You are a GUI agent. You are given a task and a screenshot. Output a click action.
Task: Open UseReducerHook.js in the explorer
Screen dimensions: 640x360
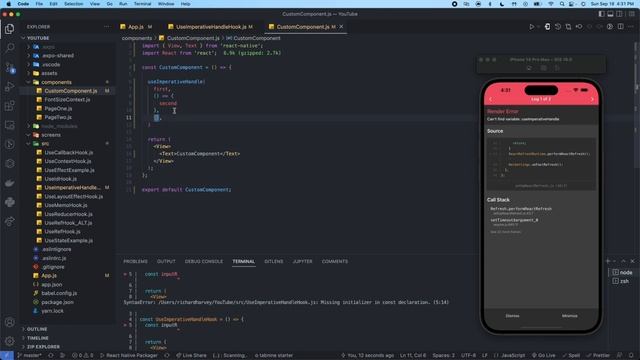pyautogui.click(x=69, y=214)
